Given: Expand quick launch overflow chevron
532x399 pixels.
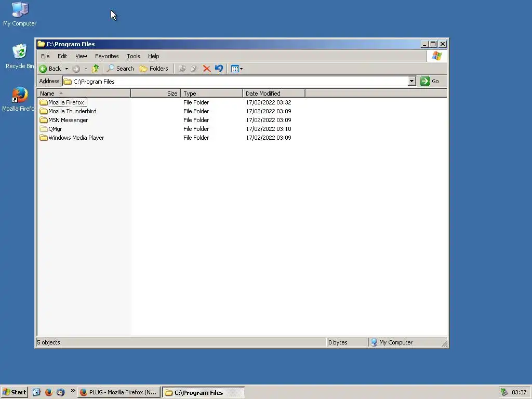Looking at the screenshot, I should click(x=73, y=391).
